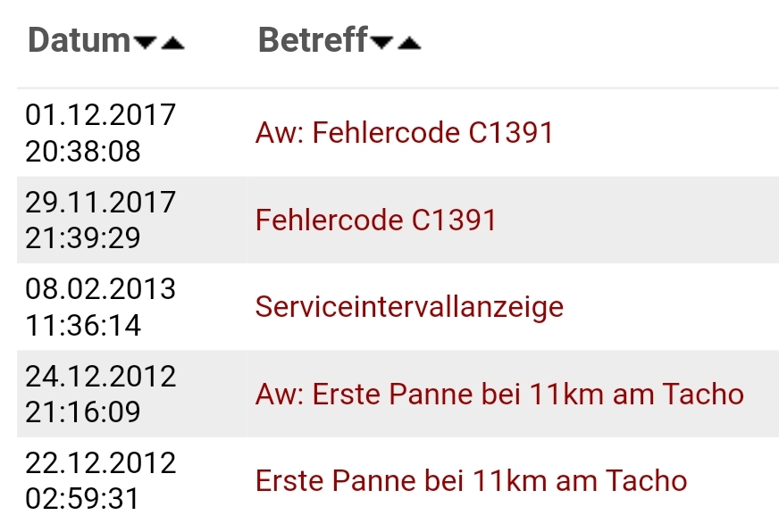
Task: Open the reply 'Aw: Fehlercode C1391'
Action: click(404, 132)
